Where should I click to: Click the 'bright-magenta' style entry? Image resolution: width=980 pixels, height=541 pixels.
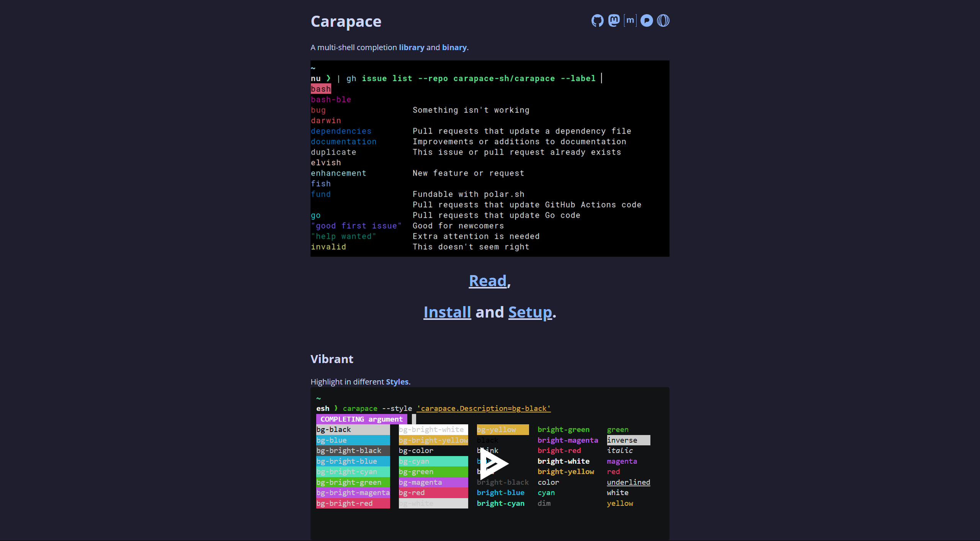tap(568, 440)
